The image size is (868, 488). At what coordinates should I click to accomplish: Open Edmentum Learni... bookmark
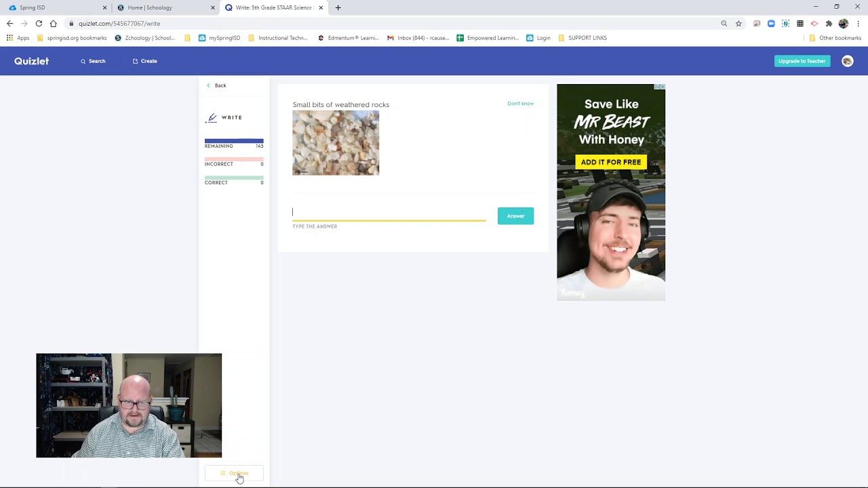[348, 38]
